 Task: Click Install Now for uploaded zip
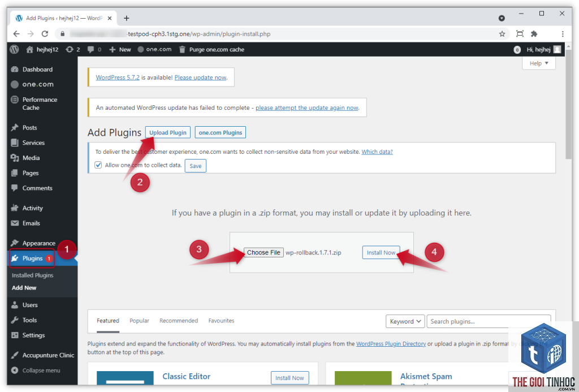[381, 252]
